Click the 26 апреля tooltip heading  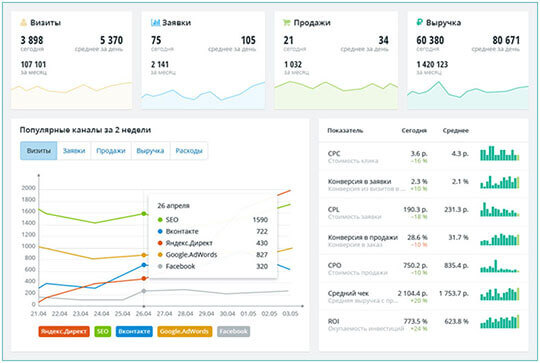click(173, 206)
